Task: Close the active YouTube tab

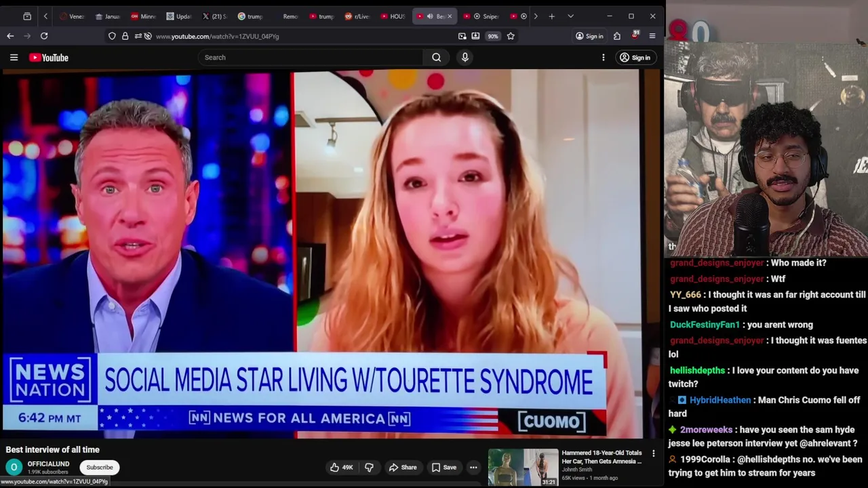Action: click(449, 16)
